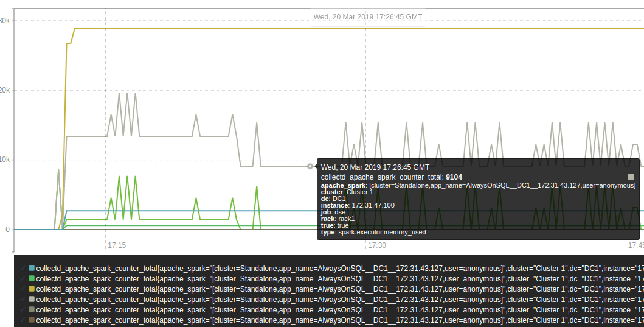This screenshot has height=327, width=644.
Task: Click the 'apache_spark' label line in tooltip
Action: pos(478,186)
